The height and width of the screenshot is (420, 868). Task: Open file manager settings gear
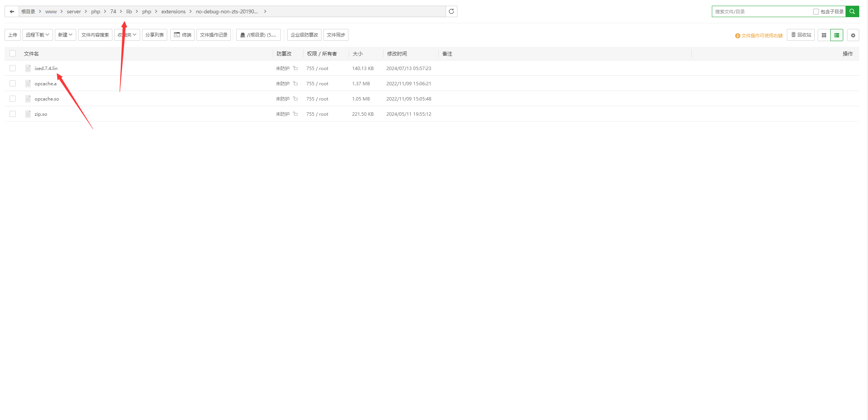tap(853, 35)
